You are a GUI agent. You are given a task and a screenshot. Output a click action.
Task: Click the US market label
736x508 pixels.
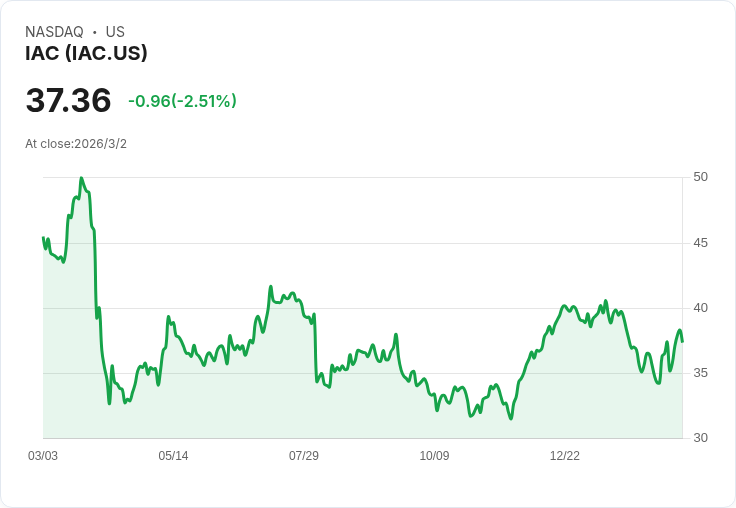(x=115, y=32)
